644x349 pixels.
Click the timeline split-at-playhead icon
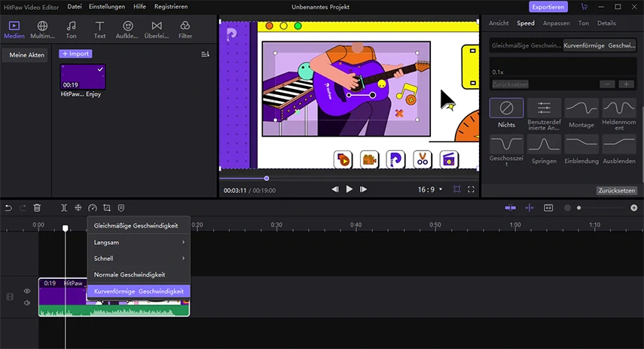pyautogui.click(x=530, y=208)
